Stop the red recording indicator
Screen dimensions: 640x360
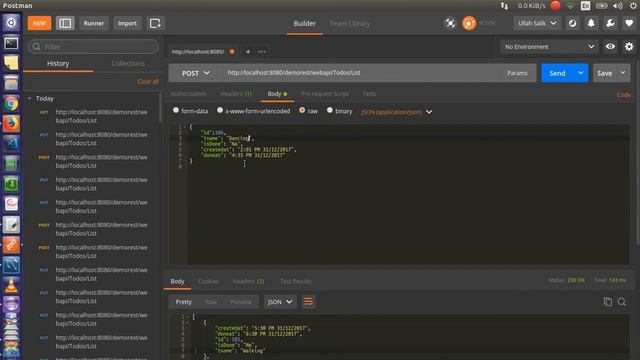coord(555,5)
